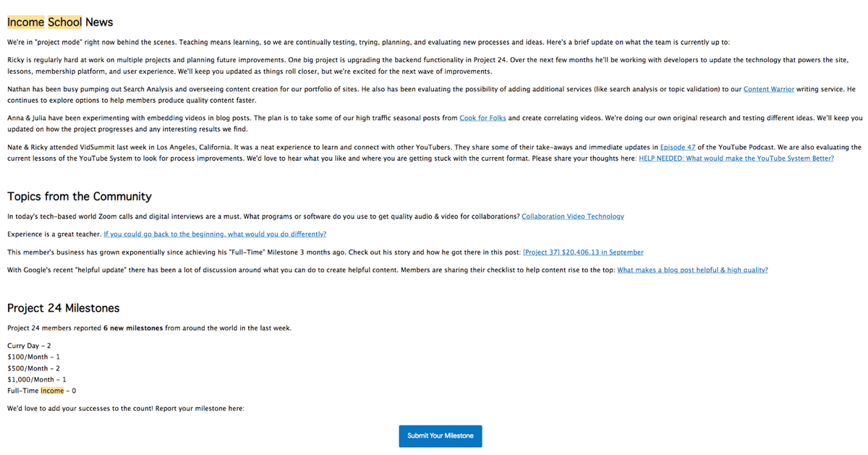The image size is (868, 455).
Task: Follow the 'What makes a blog post helpful' link
Action: pos(692,270)
